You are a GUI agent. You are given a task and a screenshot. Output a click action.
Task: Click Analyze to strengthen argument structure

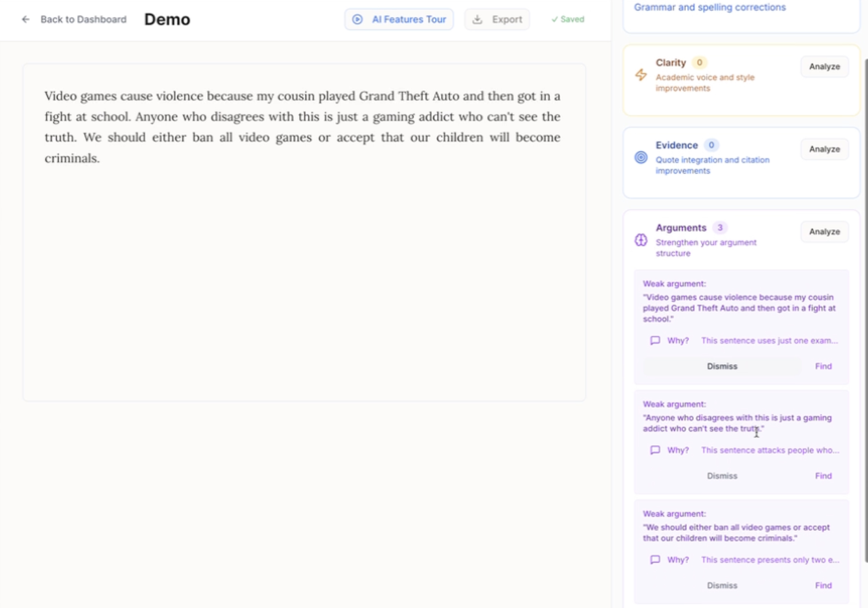click(824, 232)
